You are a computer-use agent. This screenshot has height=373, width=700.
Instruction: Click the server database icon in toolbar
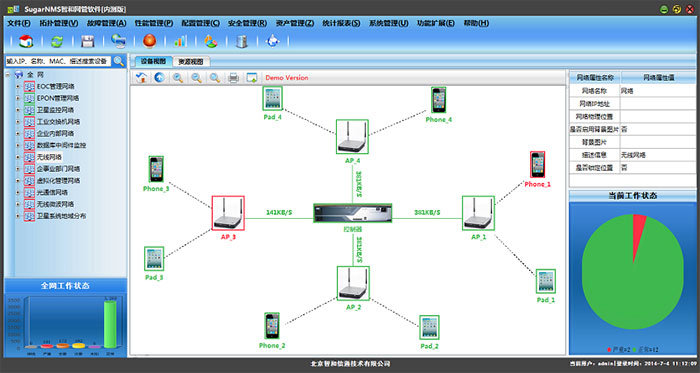coord(242,41)
